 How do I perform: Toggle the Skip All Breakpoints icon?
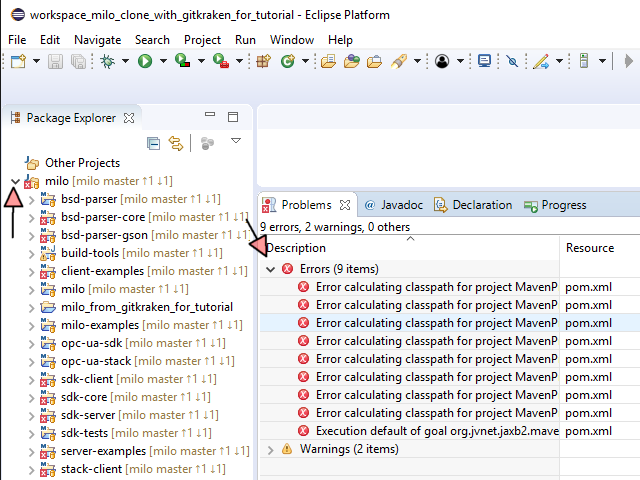point(512,62)
